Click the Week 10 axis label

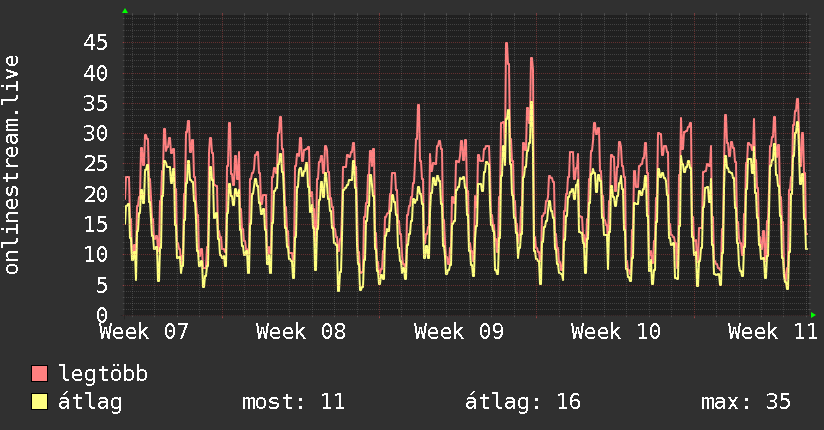[x=616, y=332]
